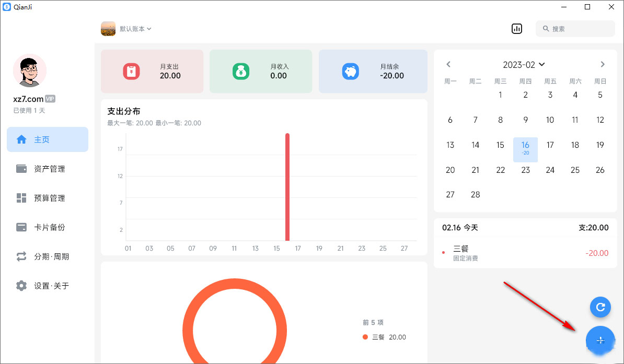Maximize the QianJi window
Image resolution: width=624 pixels, height=364 pixels.
[587, 7]
